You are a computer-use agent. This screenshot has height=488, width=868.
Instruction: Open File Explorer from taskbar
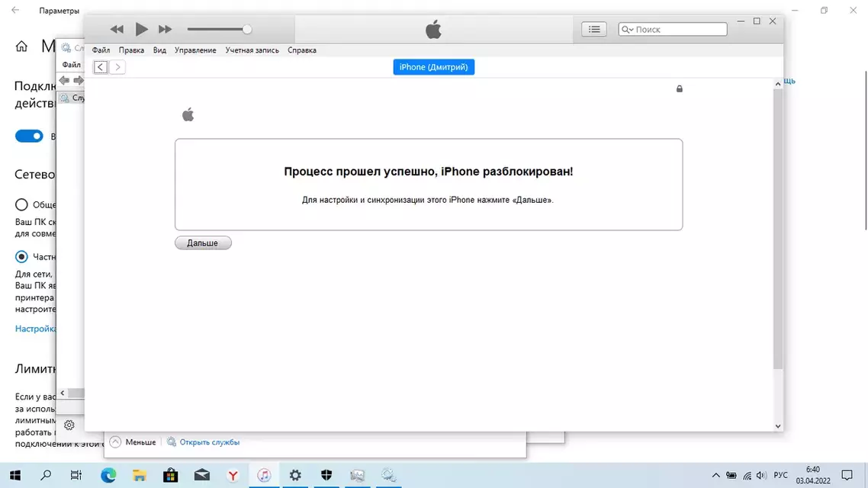140,475
